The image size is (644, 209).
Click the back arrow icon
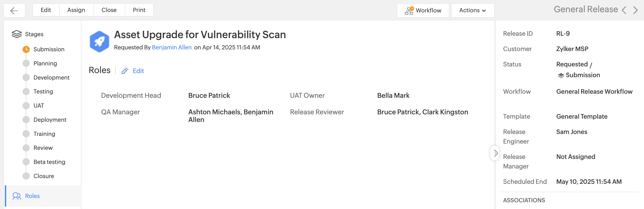pos(14,11)
